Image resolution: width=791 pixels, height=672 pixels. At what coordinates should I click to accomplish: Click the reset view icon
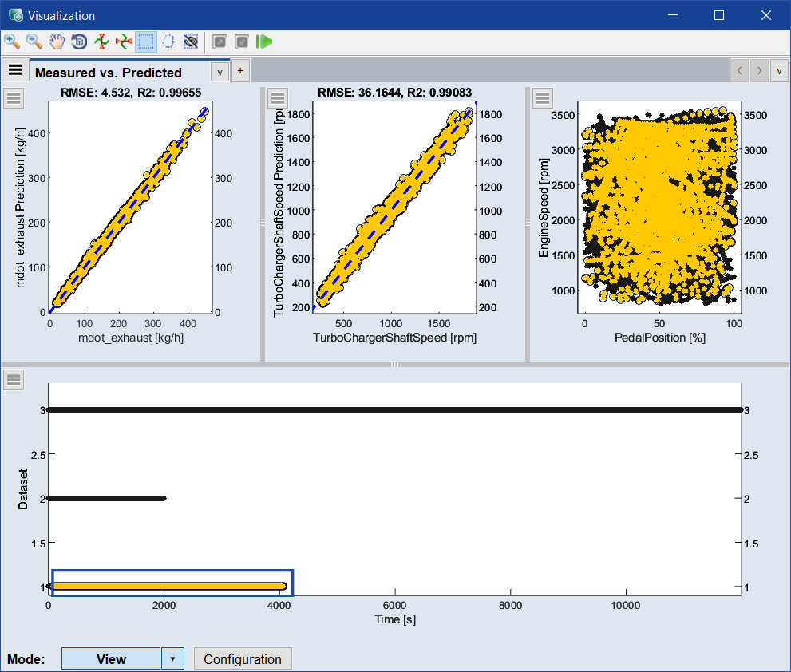[x=79, y=41]
